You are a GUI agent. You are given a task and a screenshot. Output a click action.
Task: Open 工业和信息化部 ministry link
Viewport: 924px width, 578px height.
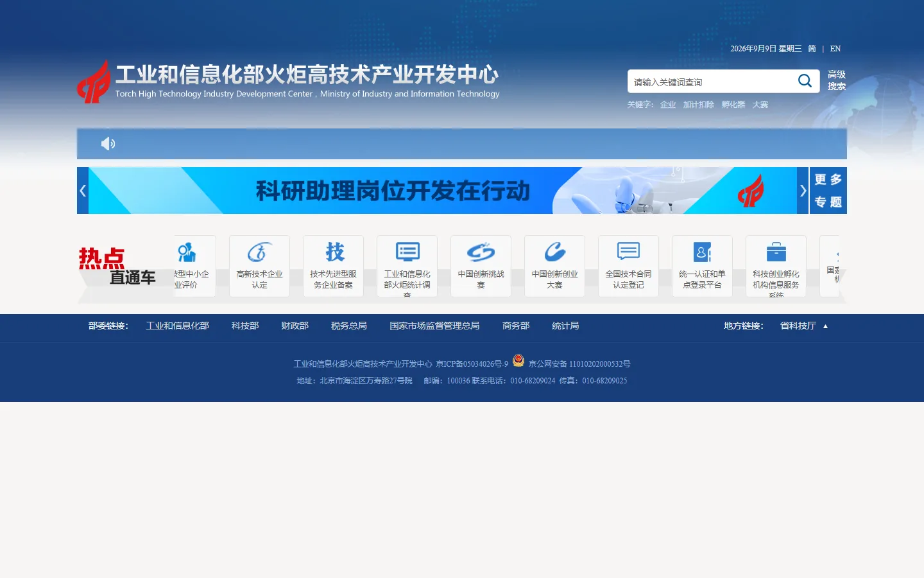pyautogui.click(x=178, y=326)
